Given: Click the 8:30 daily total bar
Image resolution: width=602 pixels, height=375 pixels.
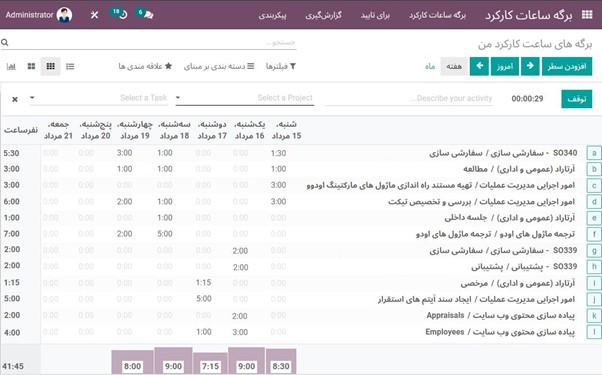Looking at the screenshot, I should [x=281, y=362].
